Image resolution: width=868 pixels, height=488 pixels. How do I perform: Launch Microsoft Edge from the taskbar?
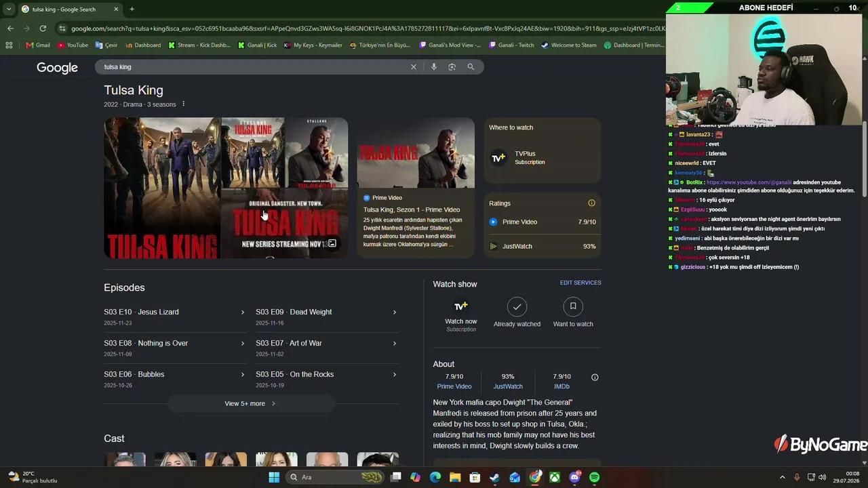tap(435, 477)
